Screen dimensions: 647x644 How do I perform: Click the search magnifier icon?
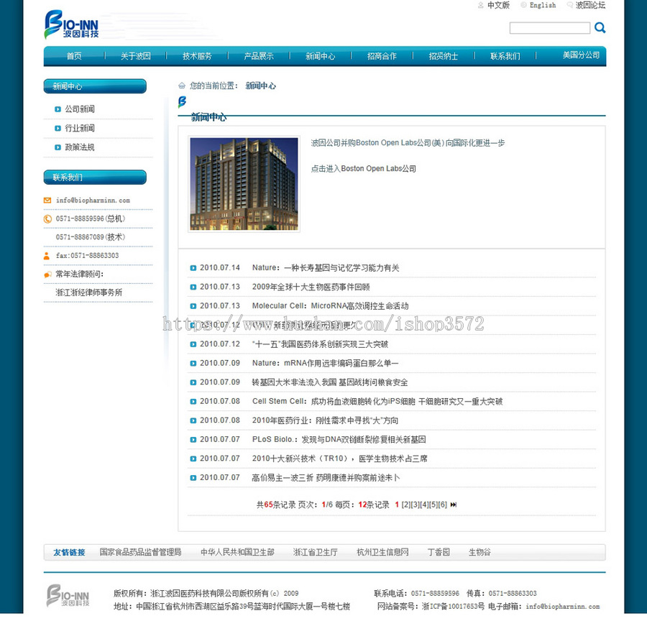point(600,27)
